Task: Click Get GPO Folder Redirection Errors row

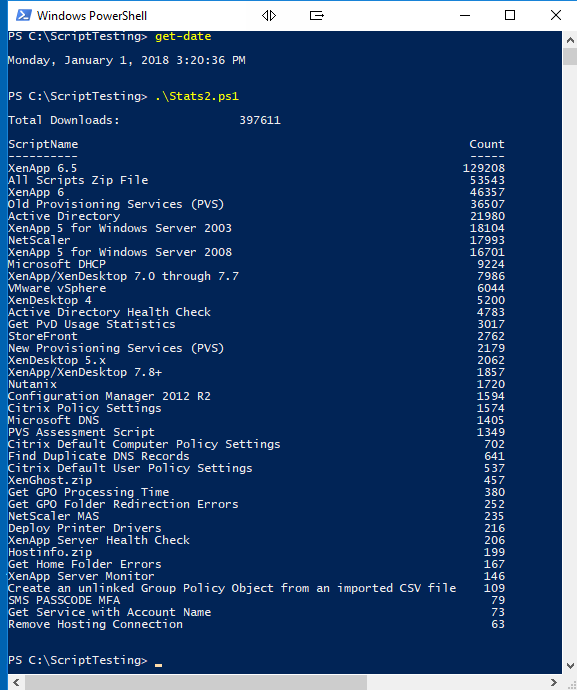Action: coord(256,504)
